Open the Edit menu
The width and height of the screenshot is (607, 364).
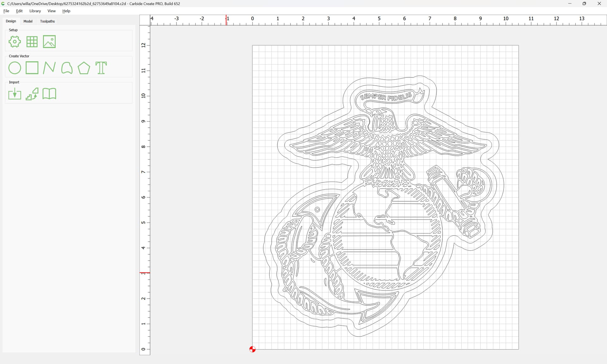(19, 11)
